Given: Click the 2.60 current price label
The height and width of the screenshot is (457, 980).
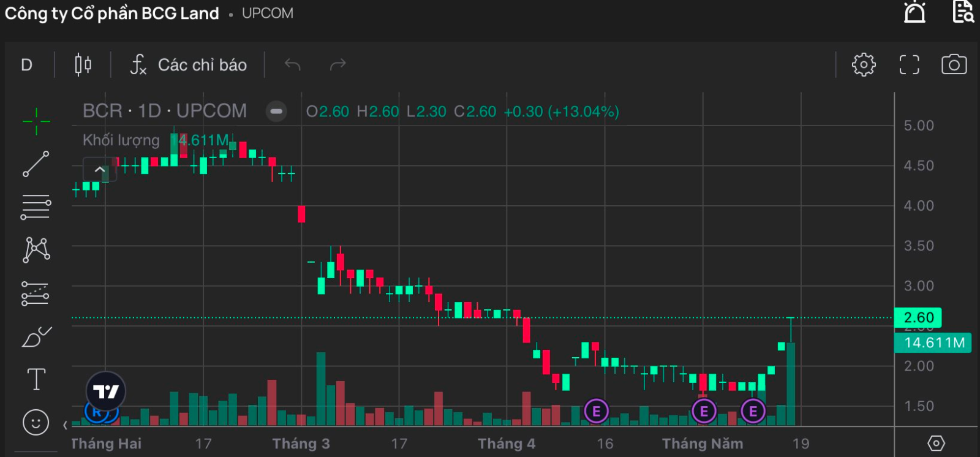Looking at the screenshot, I should (918, 318).
